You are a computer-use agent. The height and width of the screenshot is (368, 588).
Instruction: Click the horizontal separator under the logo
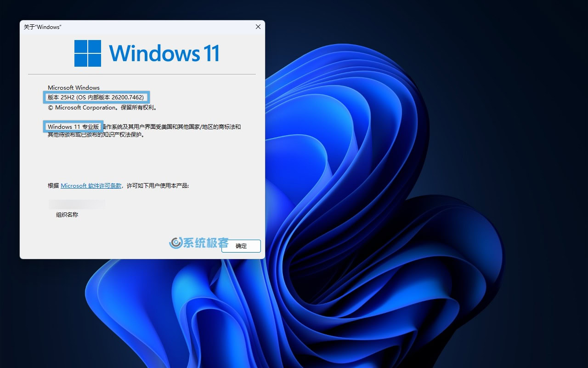point(141,74)
